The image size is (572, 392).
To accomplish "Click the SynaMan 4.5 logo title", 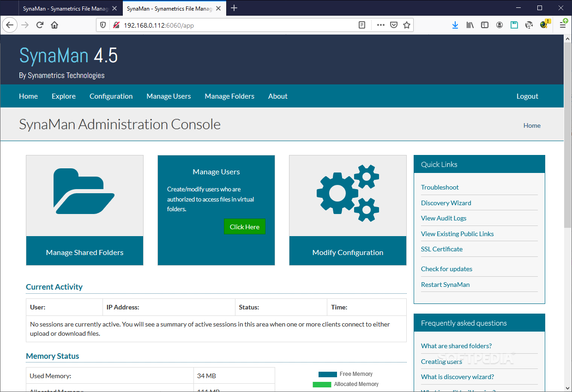I will (x=68, y=56).
